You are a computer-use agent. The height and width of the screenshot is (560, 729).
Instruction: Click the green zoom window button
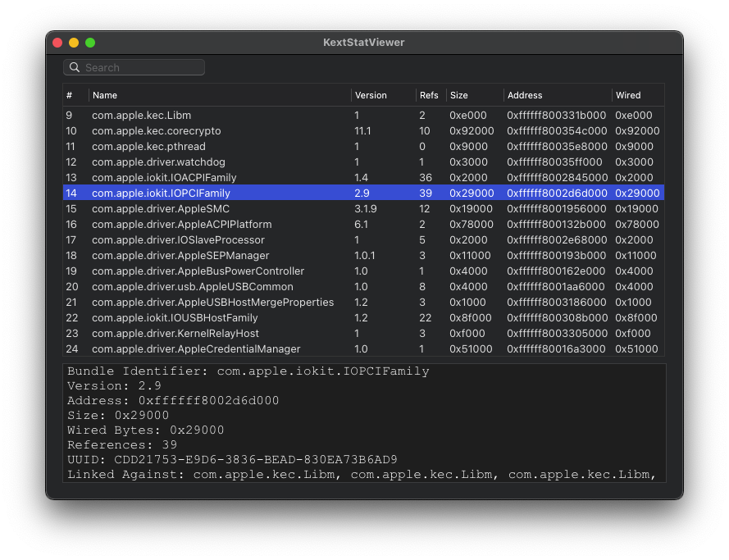click(x=90, y=42)
